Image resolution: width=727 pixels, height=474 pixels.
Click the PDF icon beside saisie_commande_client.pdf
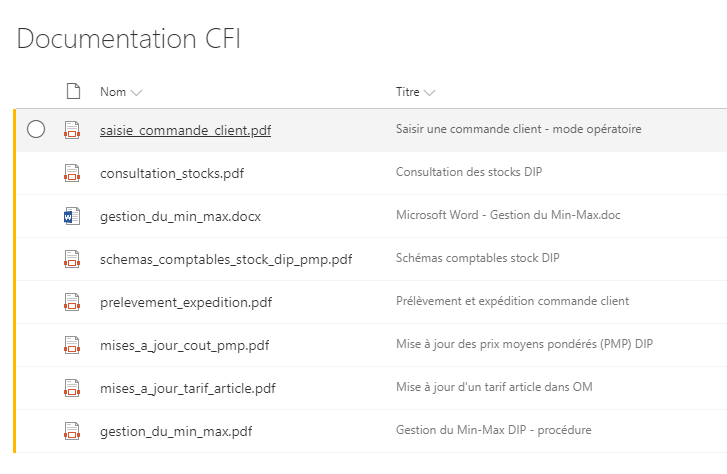point(71,130)
